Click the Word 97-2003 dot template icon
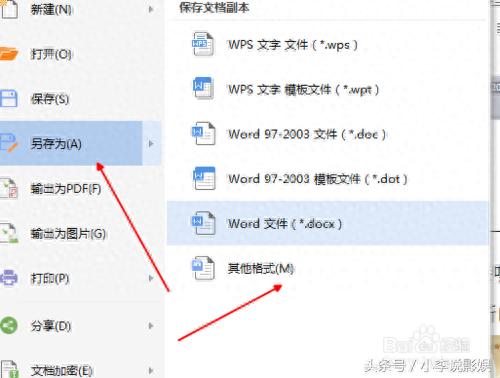Image resolution: width=500 pixels, height=378 pixels. pos(204,178)
